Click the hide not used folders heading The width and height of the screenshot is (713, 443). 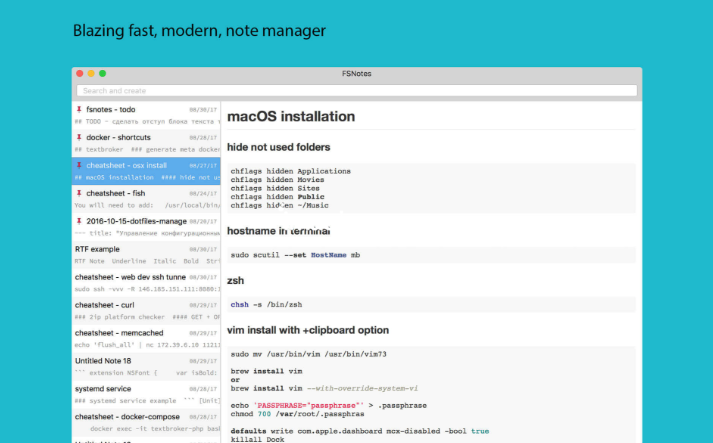tap(278, 147)
